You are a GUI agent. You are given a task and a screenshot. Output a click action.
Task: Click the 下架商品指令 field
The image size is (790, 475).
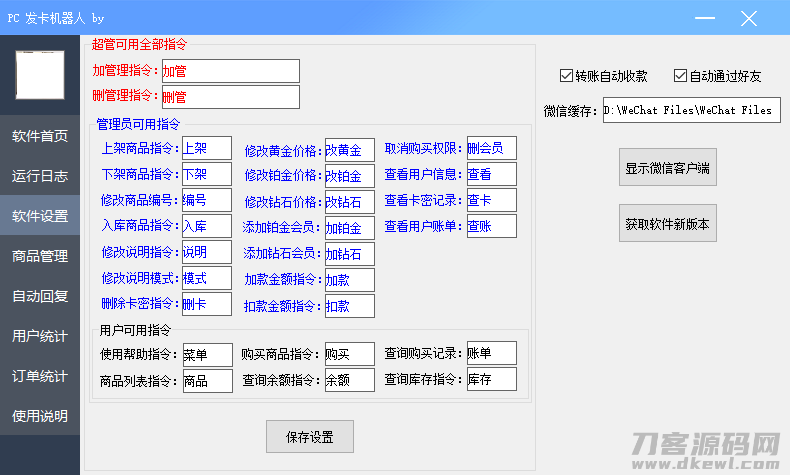207,174
